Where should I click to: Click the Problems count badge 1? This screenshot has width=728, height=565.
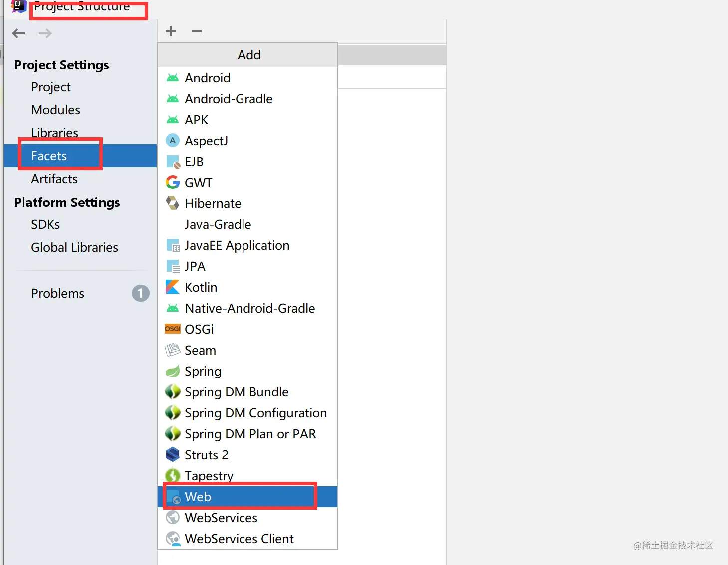[140, 293]
